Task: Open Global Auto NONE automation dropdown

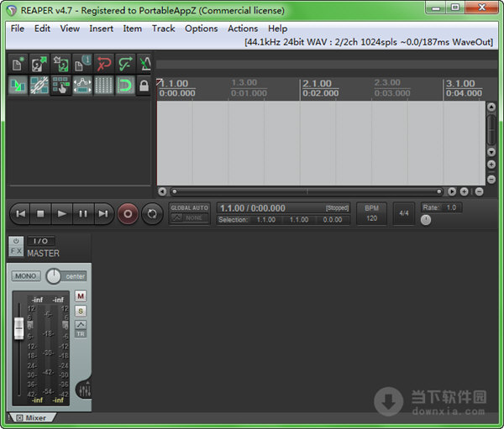Action: (x=190, y=218)
